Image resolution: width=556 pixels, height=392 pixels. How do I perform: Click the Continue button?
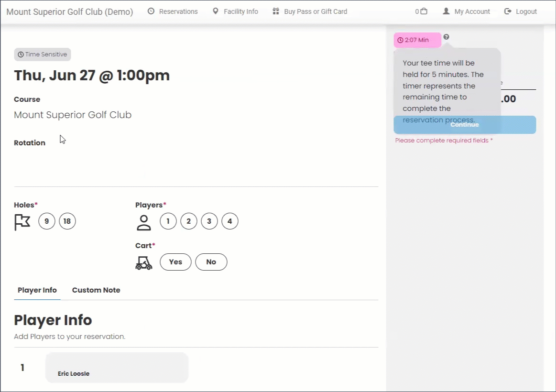(465, 125)
